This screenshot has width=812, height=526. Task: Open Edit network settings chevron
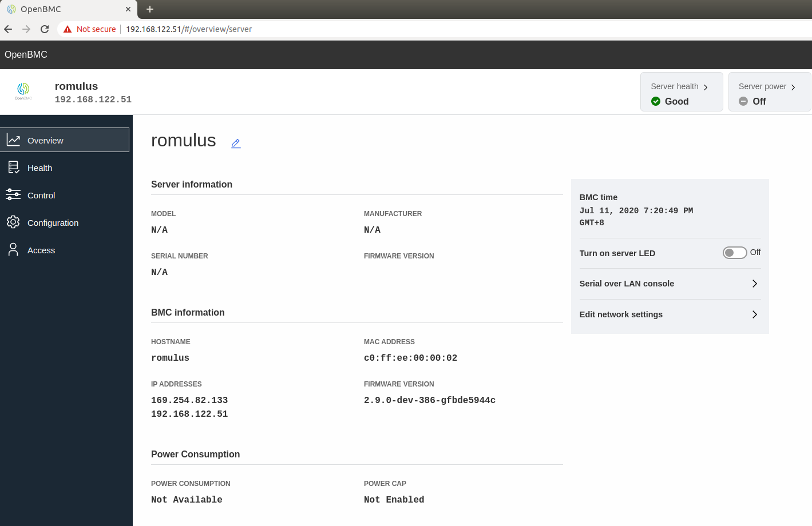755,314
